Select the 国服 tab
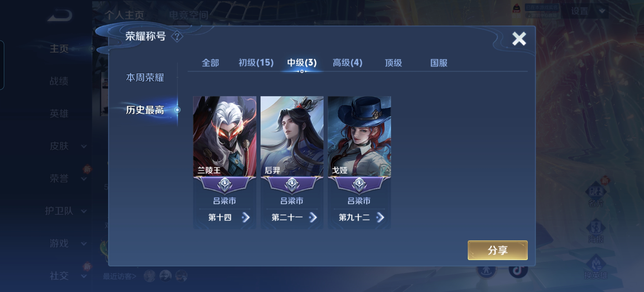Image resolution: width=644 pixels, height=292 pixels. [x=439, y=63]
